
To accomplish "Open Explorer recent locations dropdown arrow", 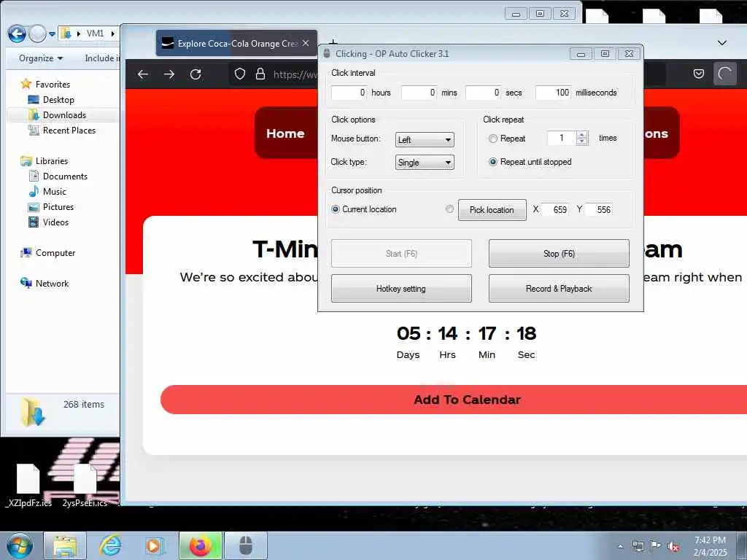I will [52, 34].
